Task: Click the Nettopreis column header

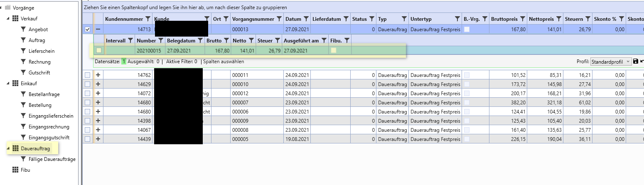Action: (x=541, y=19)
